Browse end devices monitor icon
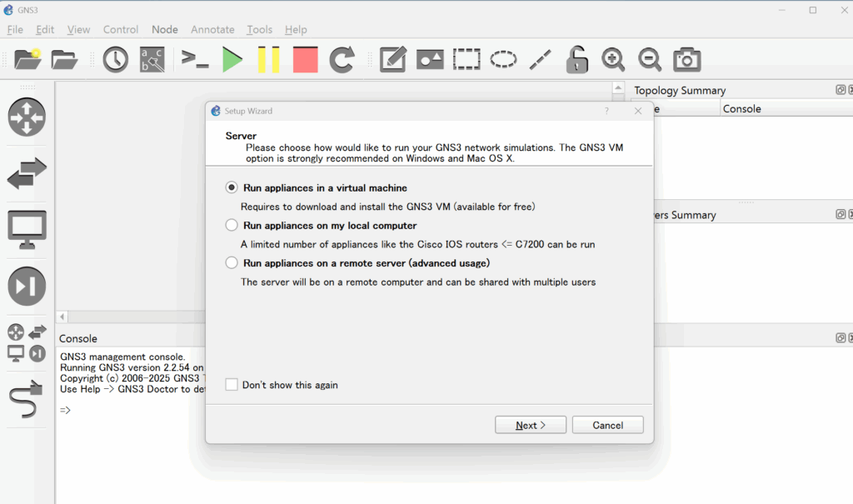 (27, 230)
